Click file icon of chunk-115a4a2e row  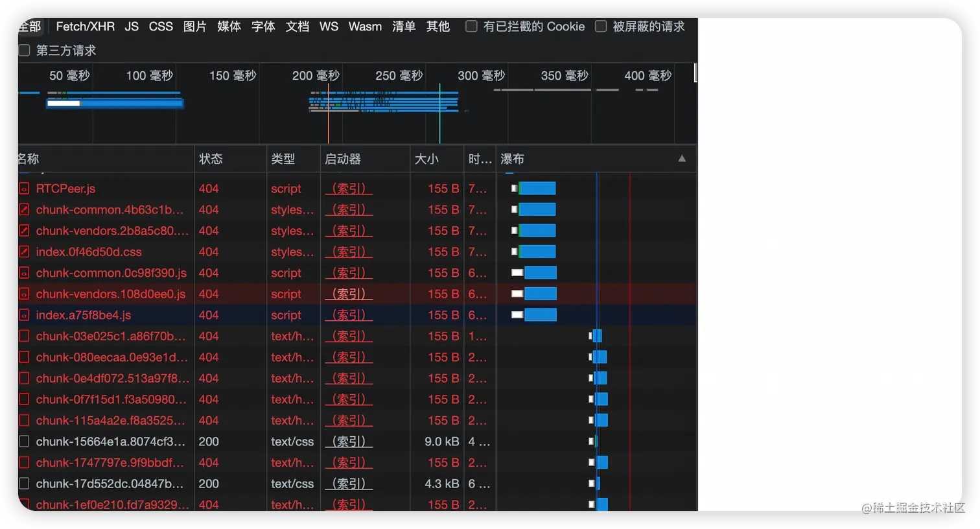(x=24, y=421)
